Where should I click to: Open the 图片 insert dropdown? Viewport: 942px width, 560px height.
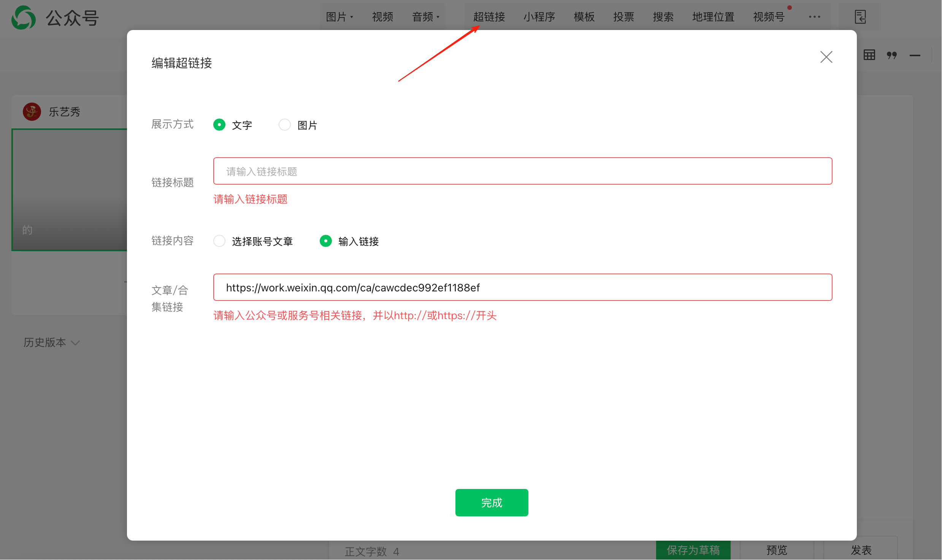[x=339, y=17]
